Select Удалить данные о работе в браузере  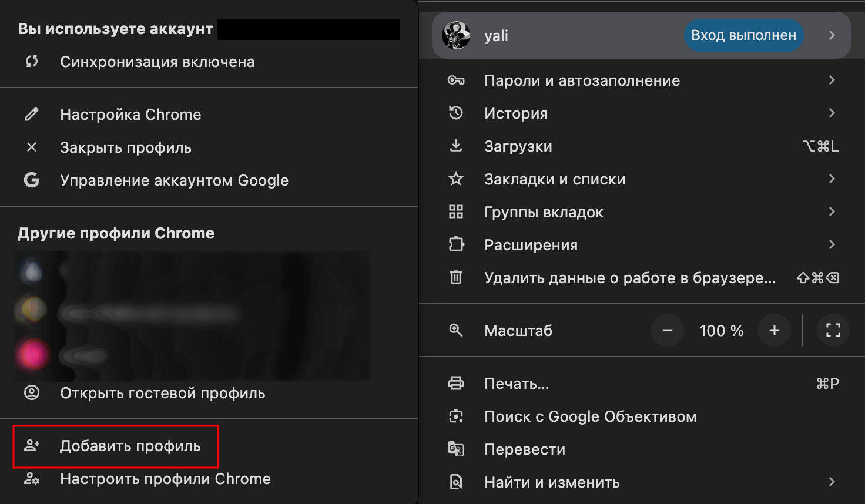tap(642, 277)
